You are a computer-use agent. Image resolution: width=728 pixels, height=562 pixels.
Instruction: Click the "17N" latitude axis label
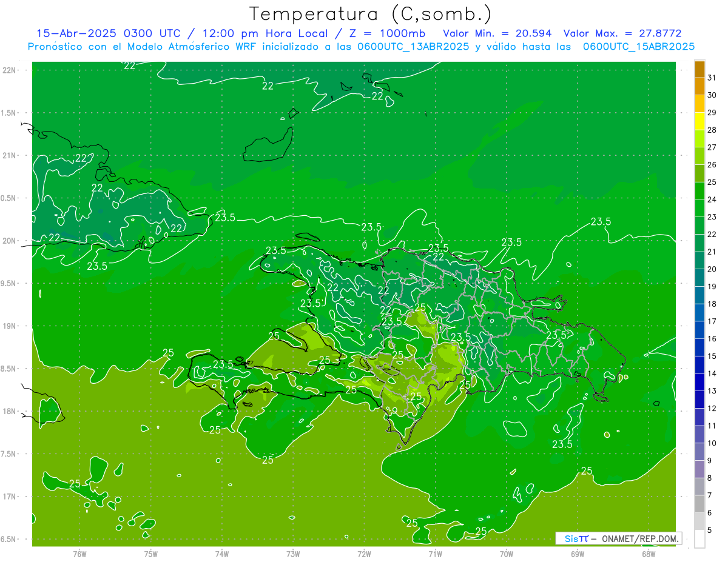pyautogui.click(x=10, y=497)
